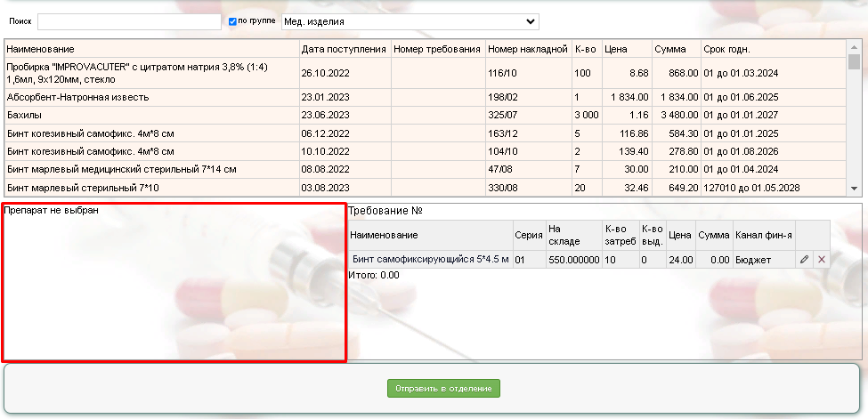Click the pencil edit icon in requirement row
The width and height of the screenshot is (868, 419).
click(804, 259)
